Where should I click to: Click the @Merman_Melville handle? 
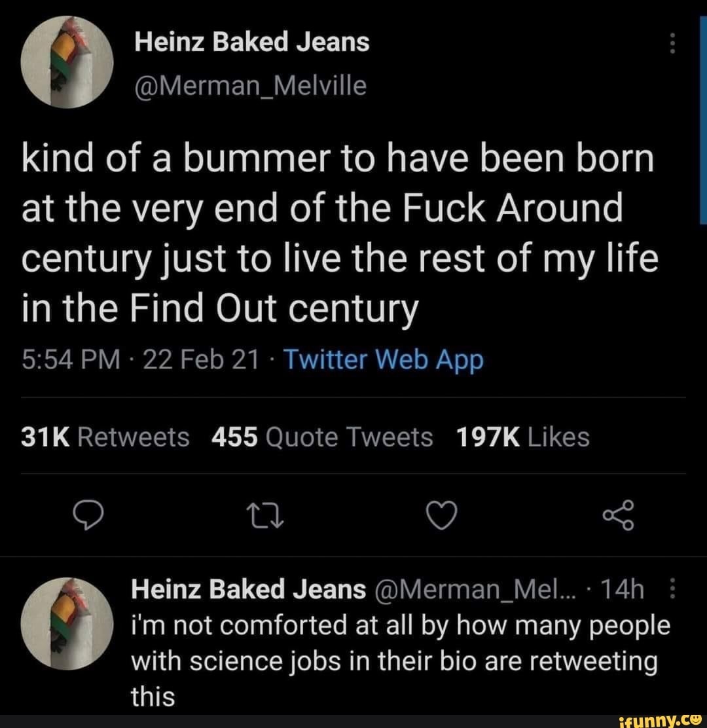pos(249,84)
